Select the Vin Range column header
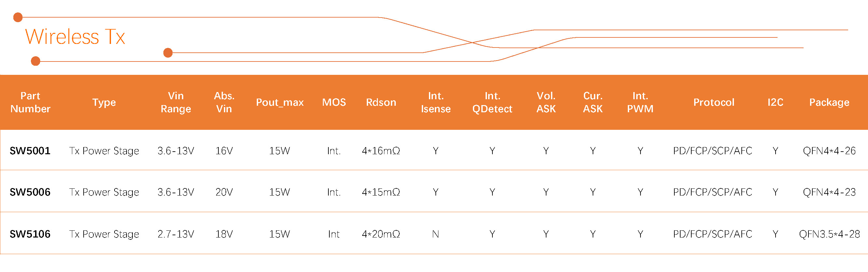 tap(175, 102)
